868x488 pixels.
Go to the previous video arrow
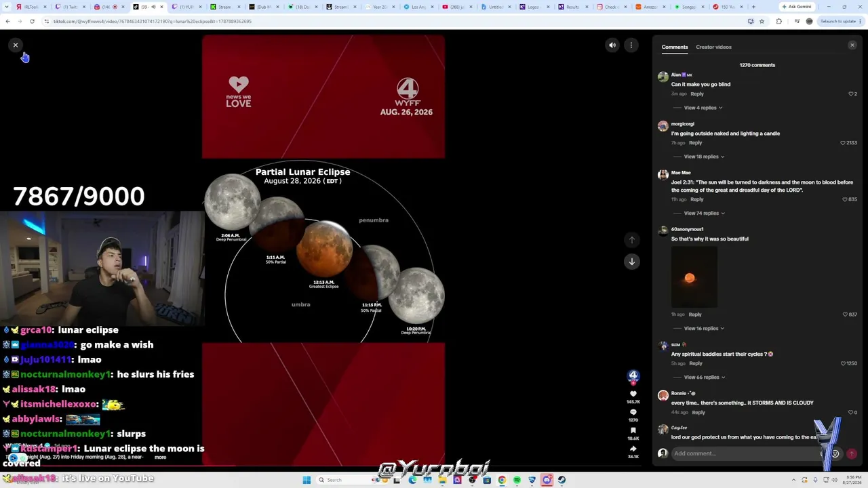pos(632,240)
